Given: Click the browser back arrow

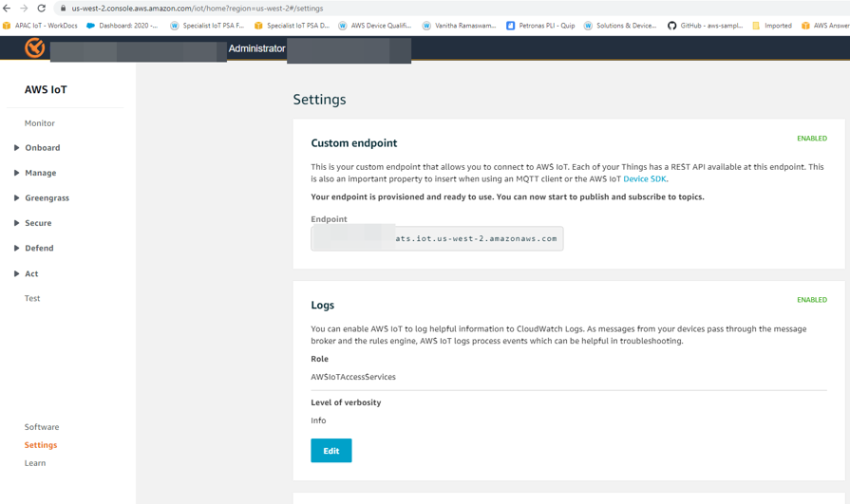Looking at the screenshot, I should pos(7,9).
